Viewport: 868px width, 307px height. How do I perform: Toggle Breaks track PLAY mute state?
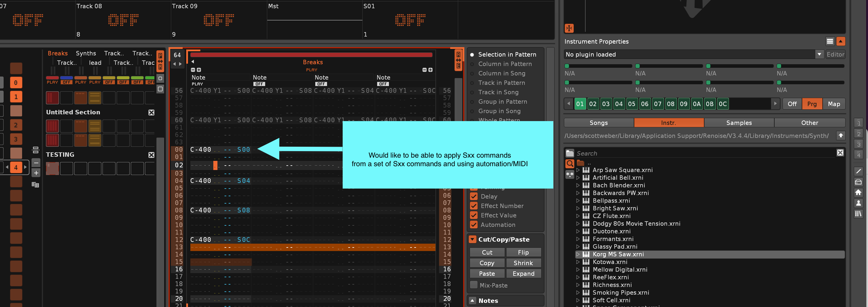pos(52,82)
